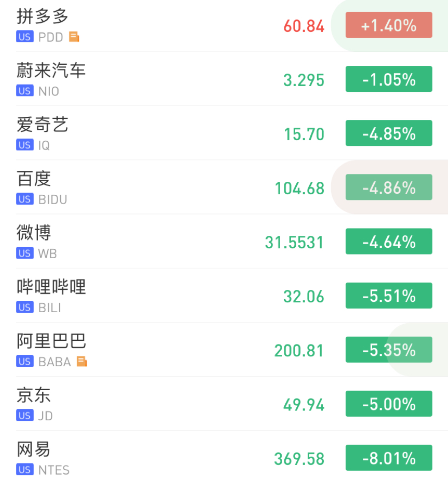
Task: Click the -8.01% change badge for 网易
Action: (389, 458)
